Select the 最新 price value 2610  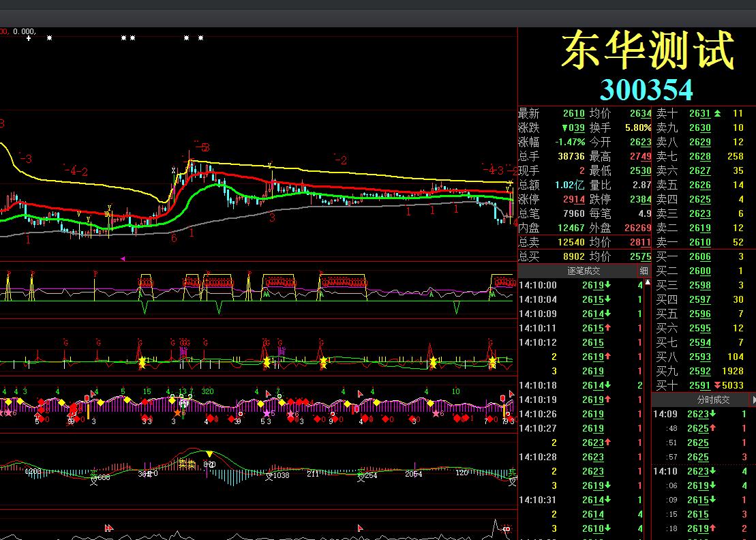[574, 113]
